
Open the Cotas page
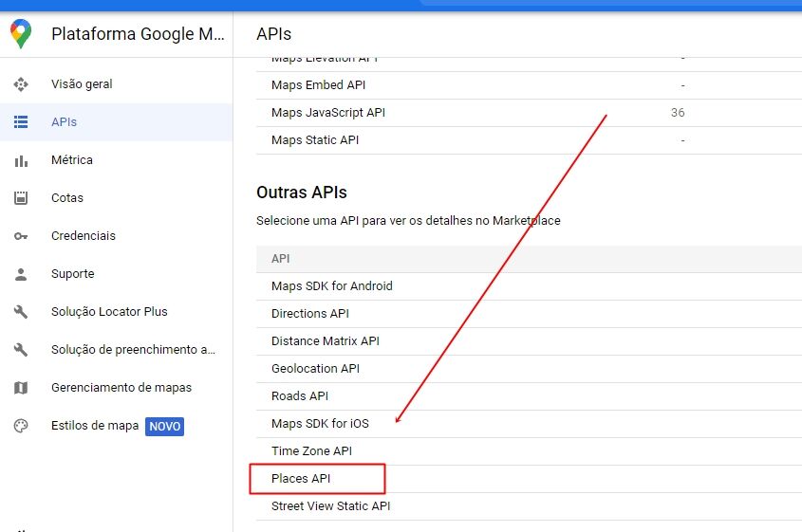point(116,198)
